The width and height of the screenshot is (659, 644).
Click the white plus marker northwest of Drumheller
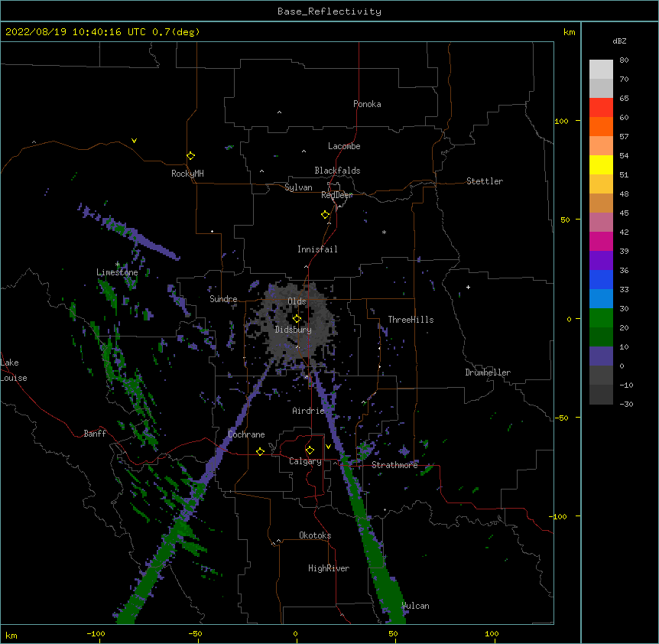tap(468, 287)
